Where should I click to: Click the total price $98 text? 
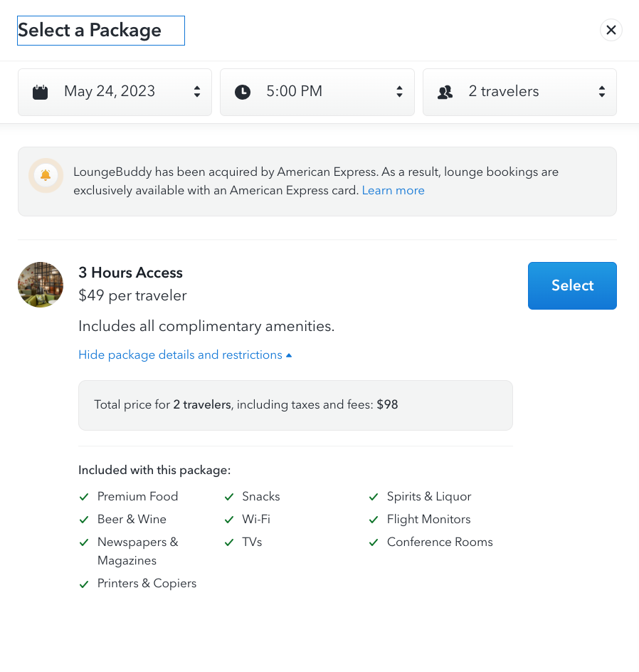click(x=387, y=404)
